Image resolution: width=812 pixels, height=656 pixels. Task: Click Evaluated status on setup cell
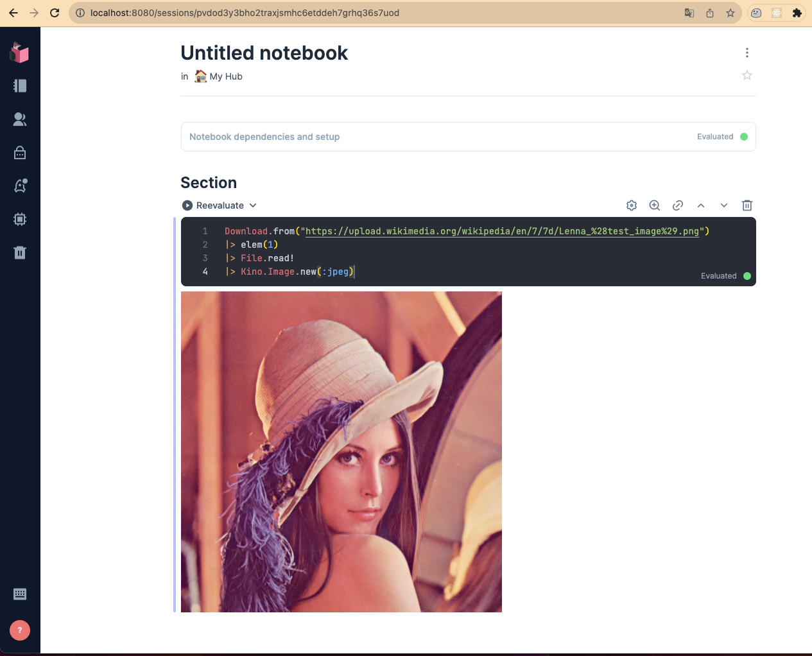722,137
